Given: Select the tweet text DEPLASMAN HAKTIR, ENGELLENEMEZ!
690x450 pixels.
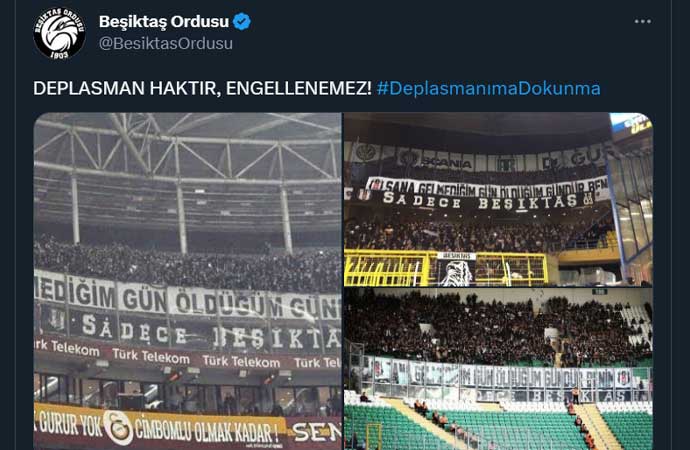Looking at the screenshot, I should pos(202,88).
